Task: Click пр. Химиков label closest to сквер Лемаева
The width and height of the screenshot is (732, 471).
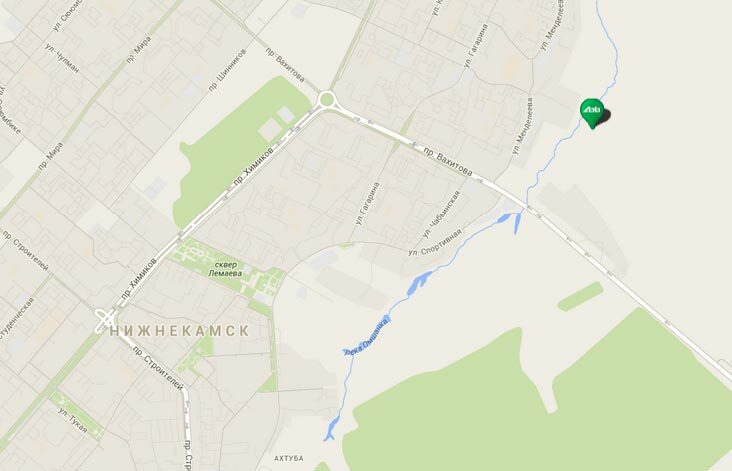Action: 139,279
